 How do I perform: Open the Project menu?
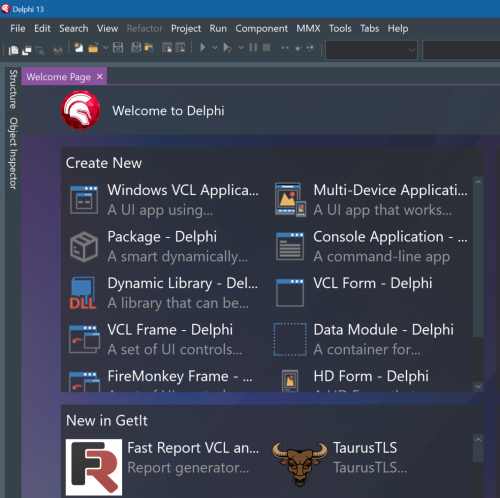coord(186,29)
